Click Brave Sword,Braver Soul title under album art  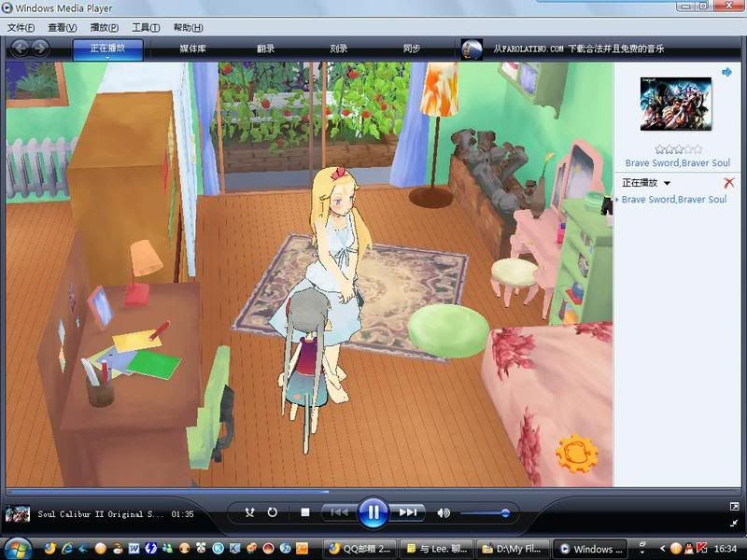678,162
